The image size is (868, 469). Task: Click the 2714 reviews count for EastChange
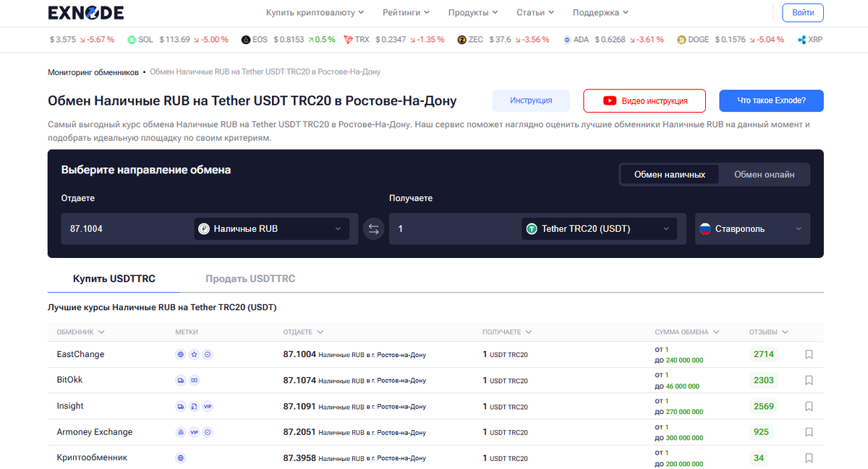click(764, 355)
